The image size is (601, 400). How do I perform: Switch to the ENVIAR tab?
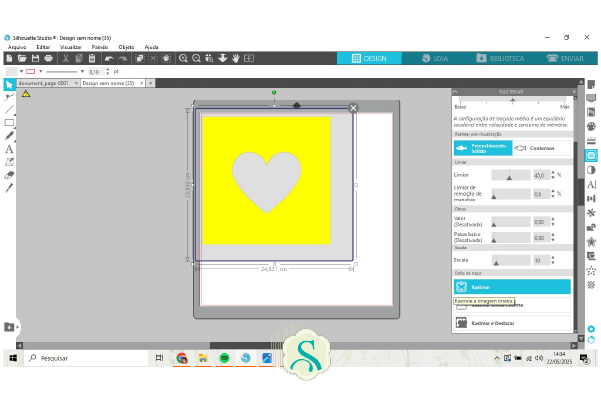(565, 58)
